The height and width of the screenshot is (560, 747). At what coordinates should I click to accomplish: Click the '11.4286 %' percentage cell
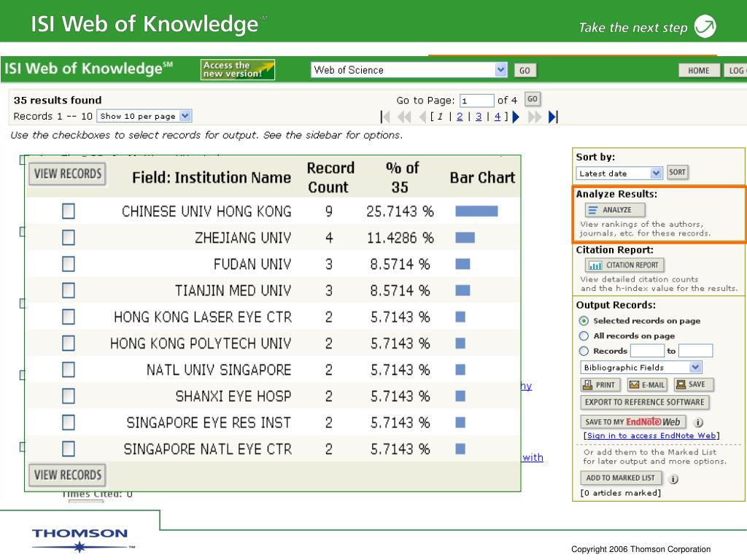(x=400, y=238)
